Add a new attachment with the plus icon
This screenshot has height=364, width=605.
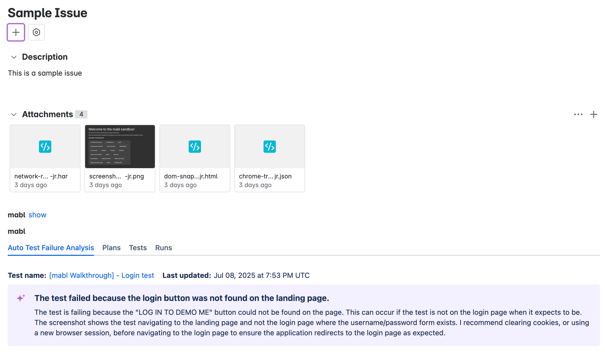(594, 114)
